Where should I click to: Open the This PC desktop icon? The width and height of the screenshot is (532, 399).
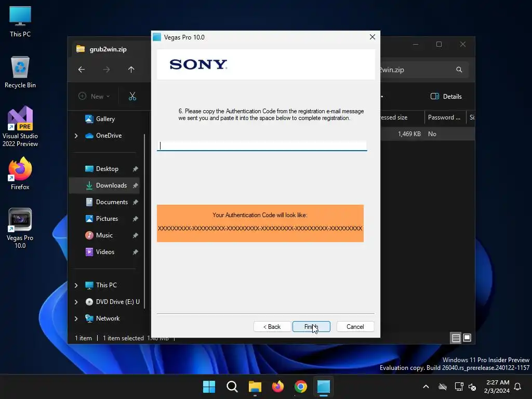(x=20, y=22)
